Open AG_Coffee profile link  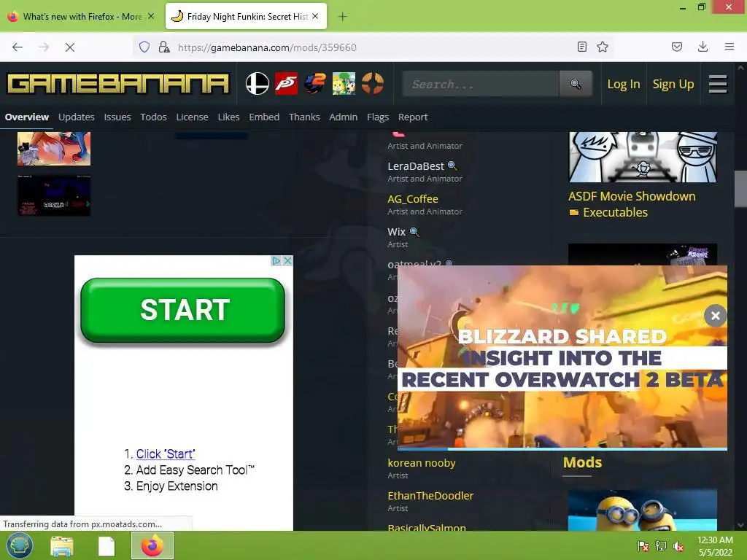click(x=413, y=199)
